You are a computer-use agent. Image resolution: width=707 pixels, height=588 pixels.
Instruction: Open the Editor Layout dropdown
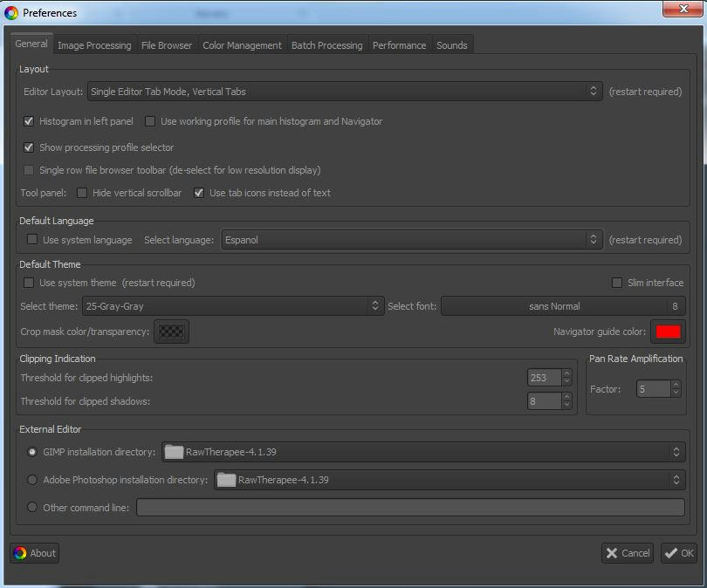click(344, 91)
